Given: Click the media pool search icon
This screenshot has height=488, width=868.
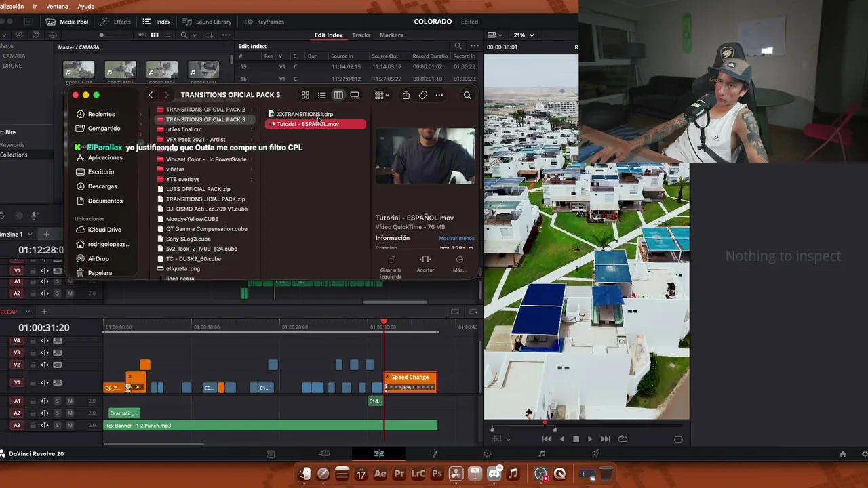Looking at the screenshot, I should 184,35.
